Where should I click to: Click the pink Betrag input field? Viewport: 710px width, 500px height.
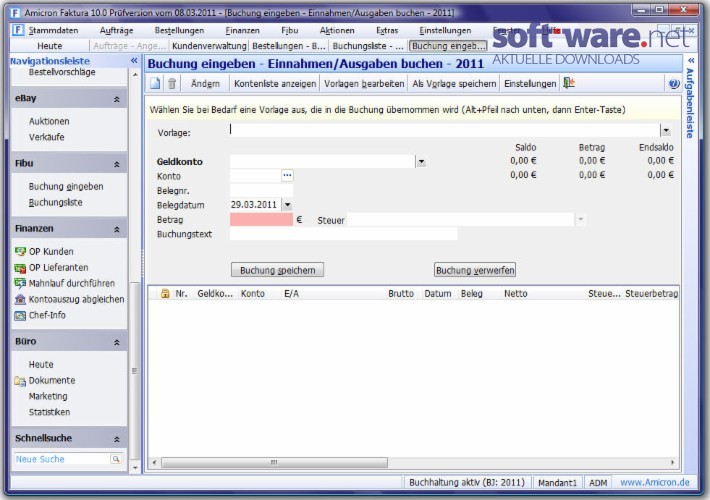pyautogui.click(x=261, y=220)
